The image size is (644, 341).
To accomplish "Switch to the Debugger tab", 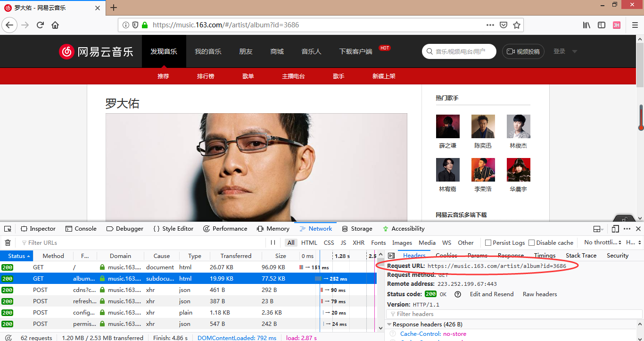I will point(125,229).
